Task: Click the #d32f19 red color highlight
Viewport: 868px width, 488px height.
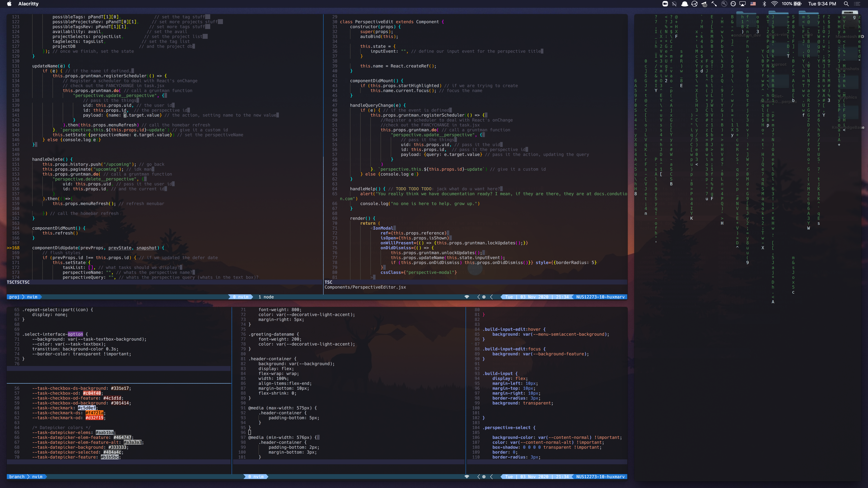Action: pyautogui.click(x=94, y=418)
